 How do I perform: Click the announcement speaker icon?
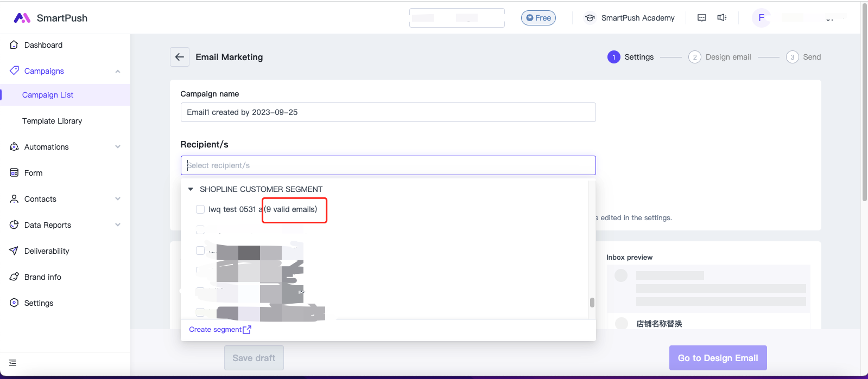pos(721,18)
